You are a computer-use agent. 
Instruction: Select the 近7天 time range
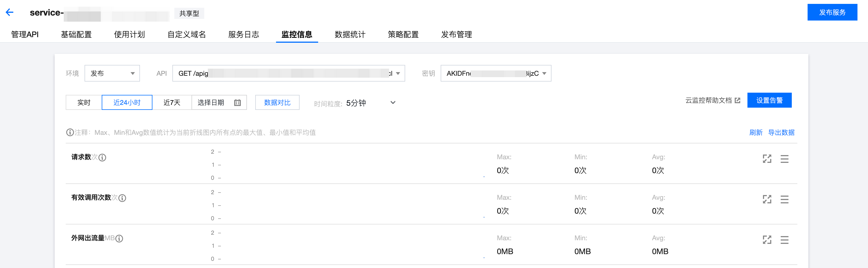click(x=172, y=102)
